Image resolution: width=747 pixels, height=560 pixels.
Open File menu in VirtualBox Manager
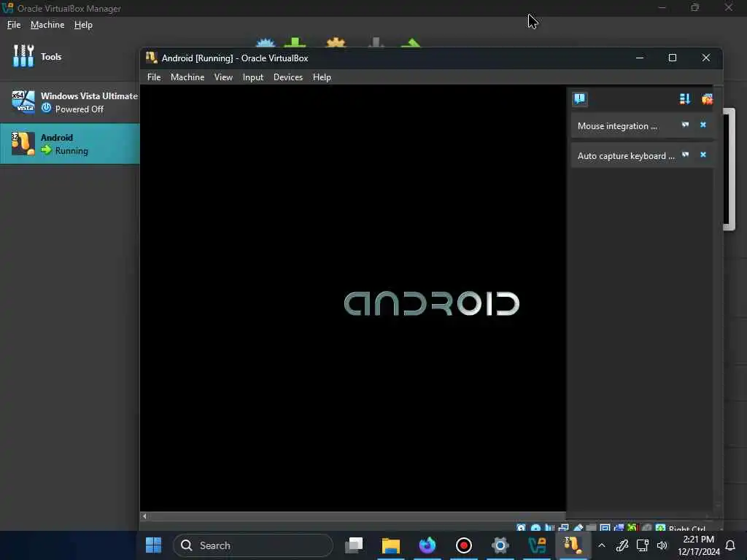point(14,25)
